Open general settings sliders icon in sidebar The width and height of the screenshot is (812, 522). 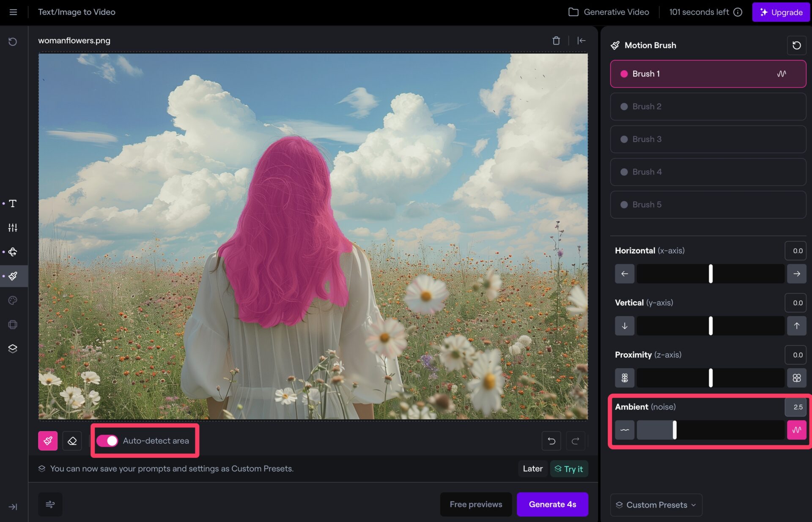[13, 228]
